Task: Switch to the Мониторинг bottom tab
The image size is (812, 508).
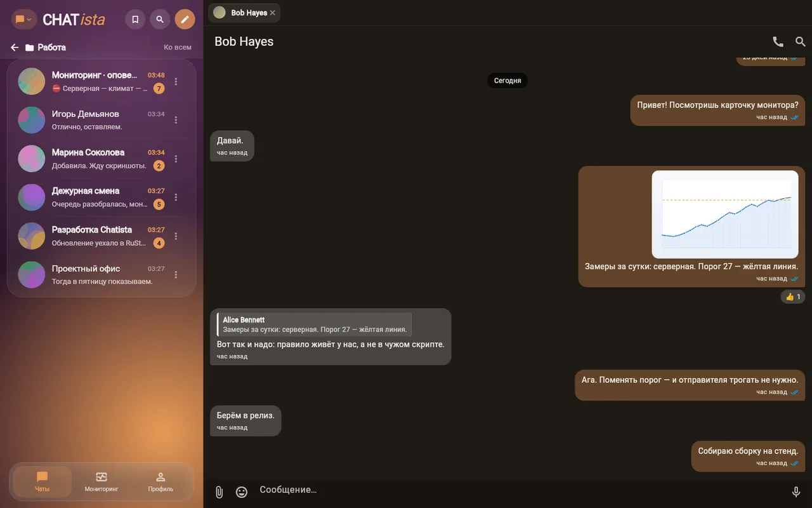Action: [x=101, y=483]
